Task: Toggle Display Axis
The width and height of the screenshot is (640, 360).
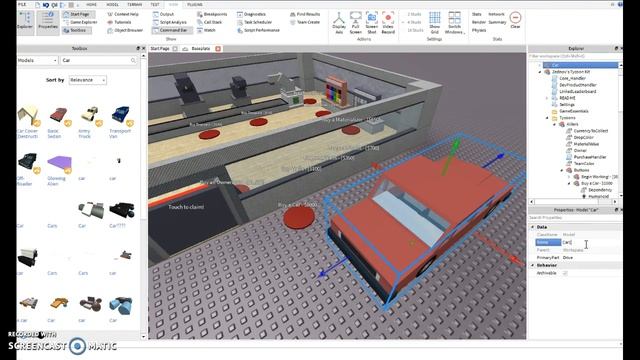Action: [x=339, y=22]
